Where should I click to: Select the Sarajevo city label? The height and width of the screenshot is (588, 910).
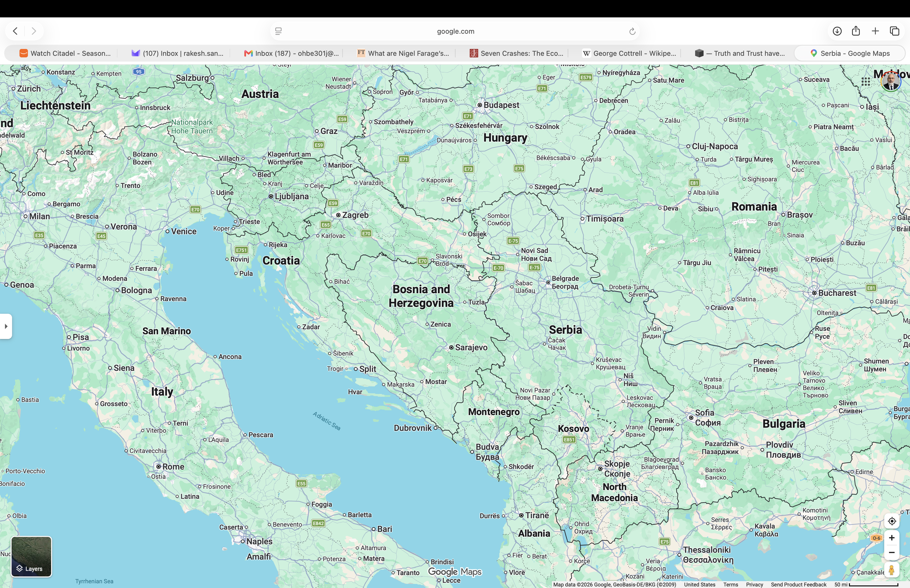471,347
